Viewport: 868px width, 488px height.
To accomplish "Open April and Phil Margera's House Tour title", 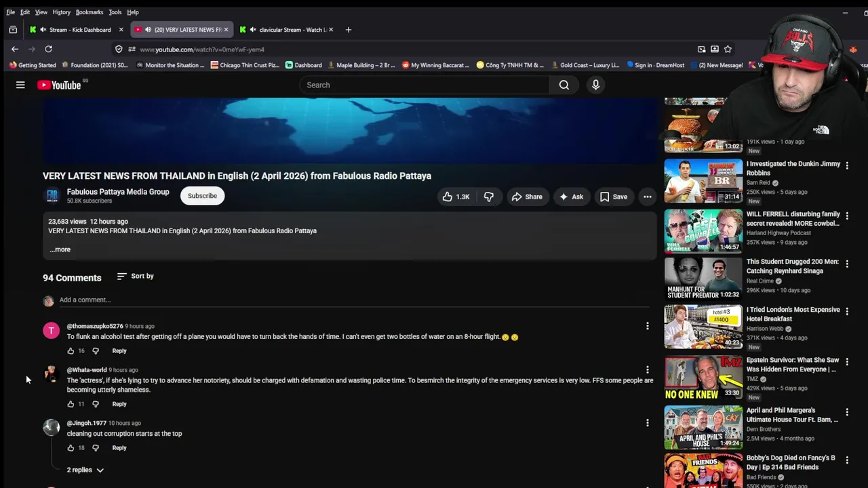I will point(793,415).
